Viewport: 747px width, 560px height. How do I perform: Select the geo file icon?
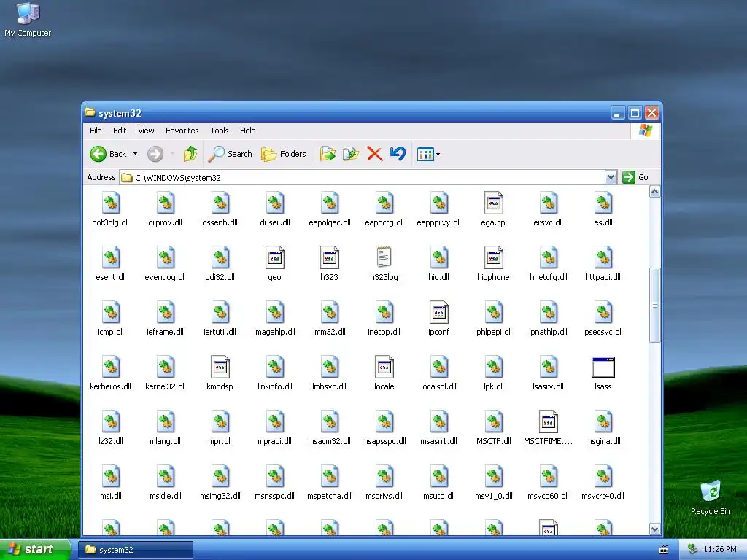[x=275, y=257]
